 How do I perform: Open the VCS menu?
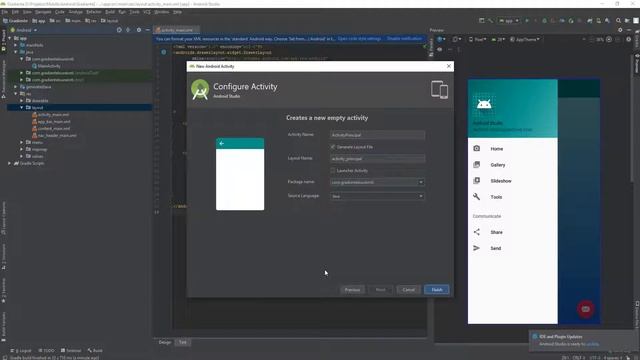click(147, 12)
